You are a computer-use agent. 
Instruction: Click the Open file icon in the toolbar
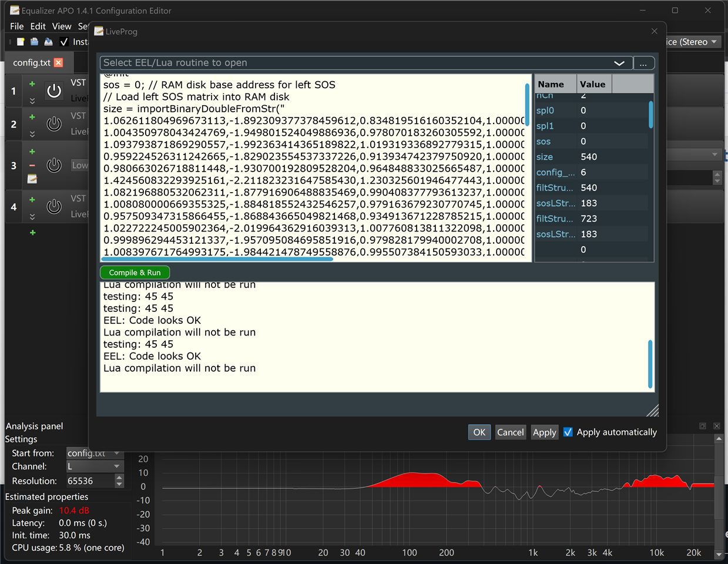click(34, 42)
